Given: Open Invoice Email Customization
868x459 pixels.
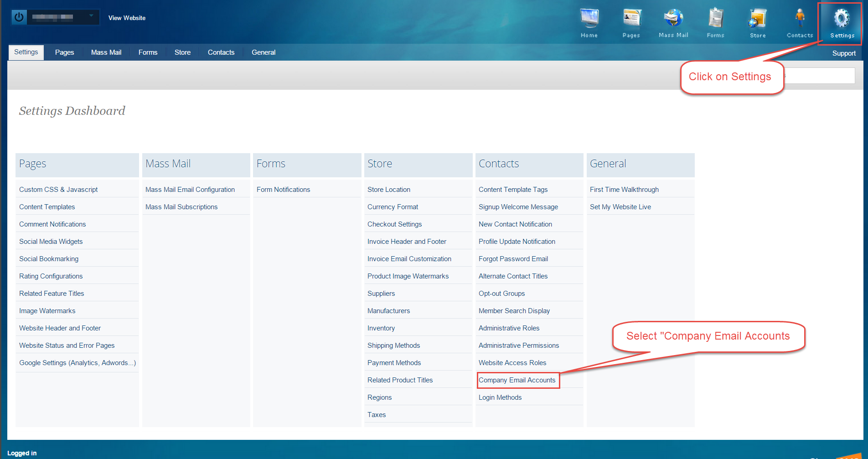Looking at the screenshot, I should point(409,259).
